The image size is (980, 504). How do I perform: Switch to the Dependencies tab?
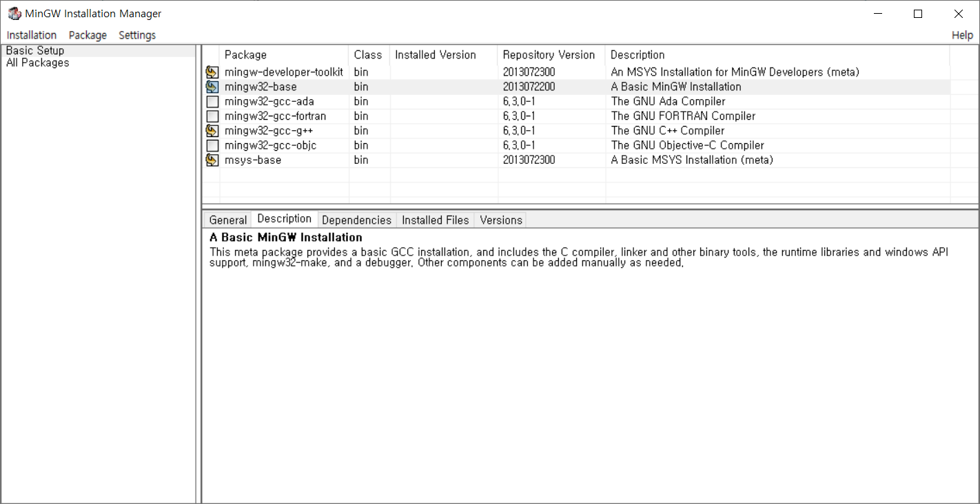coord(356,220)
